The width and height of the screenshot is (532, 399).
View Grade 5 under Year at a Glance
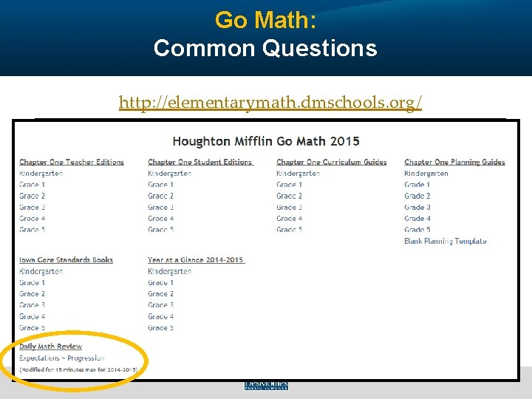161,327
